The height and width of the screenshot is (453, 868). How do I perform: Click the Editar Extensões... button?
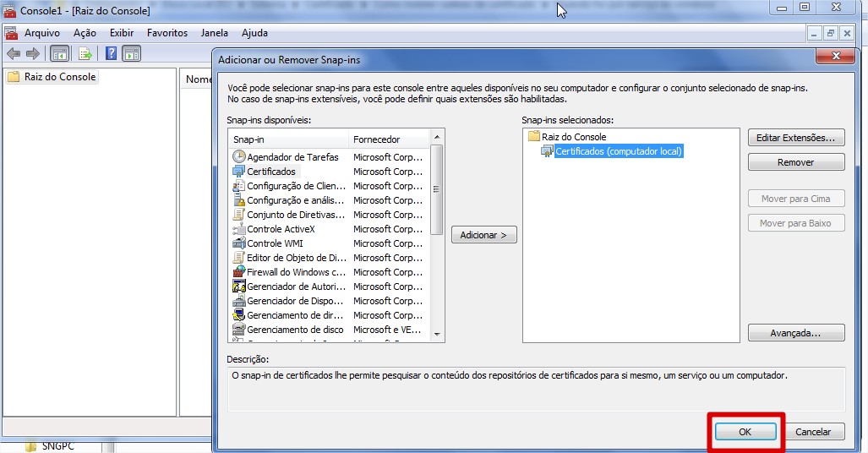point(795,137)
